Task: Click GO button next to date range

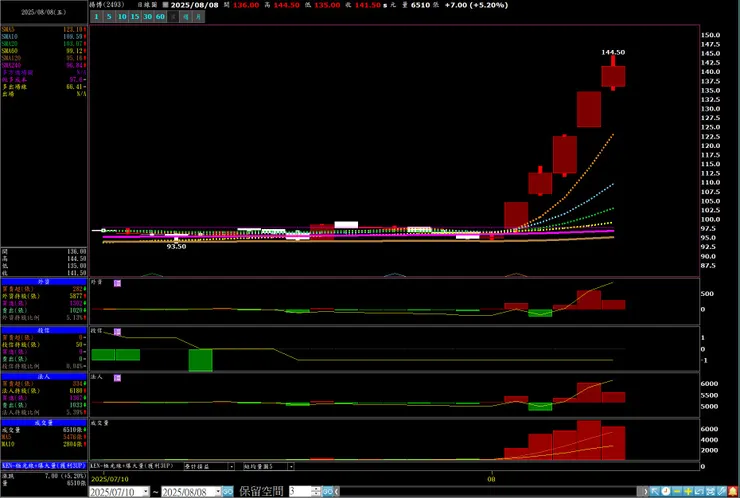Action: [x=227, y=492]
